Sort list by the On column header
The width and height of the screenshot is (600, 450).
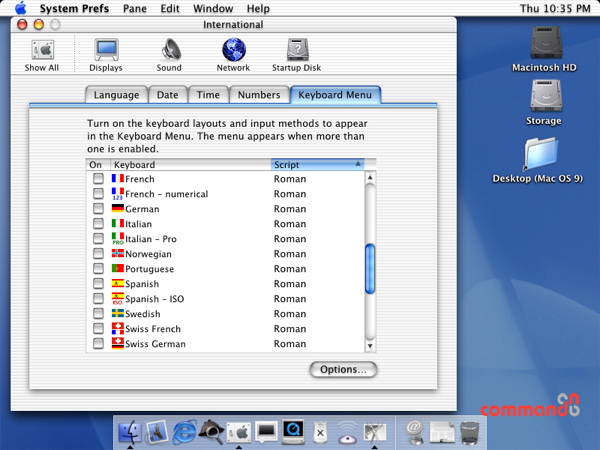click(x=98, y=165)
